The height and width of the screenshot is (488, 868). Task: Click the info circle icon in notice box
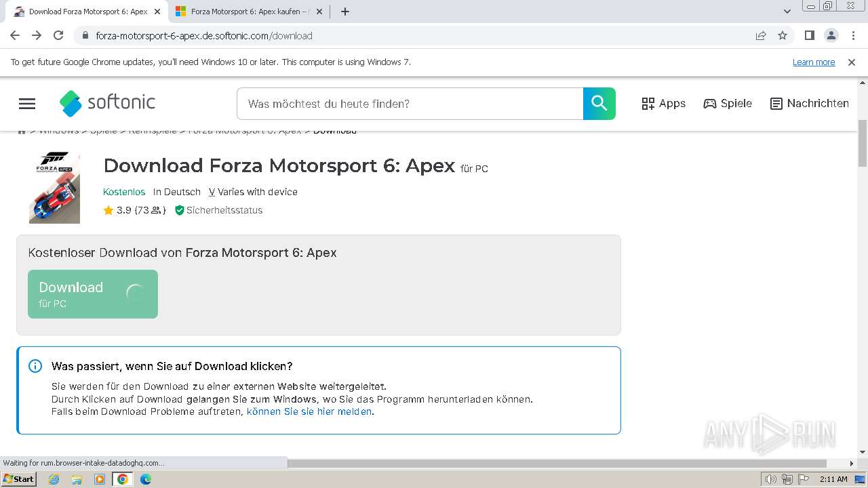click(35, 366)
